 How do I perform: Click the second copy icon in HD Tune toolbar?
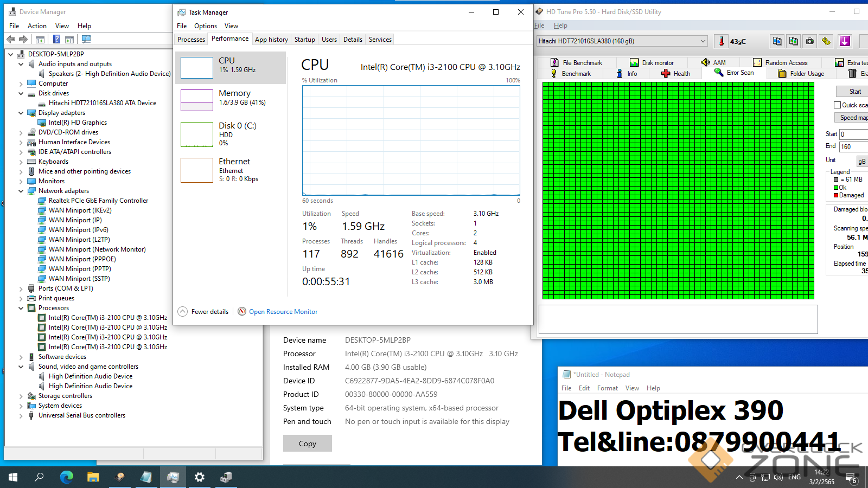pyautogui.click(x=793, y=41)
